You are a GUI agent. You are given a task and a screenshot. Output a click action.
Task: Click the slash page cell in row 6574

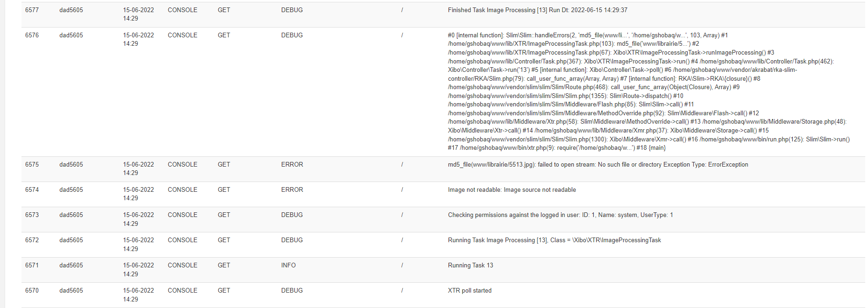coord(402,189)
